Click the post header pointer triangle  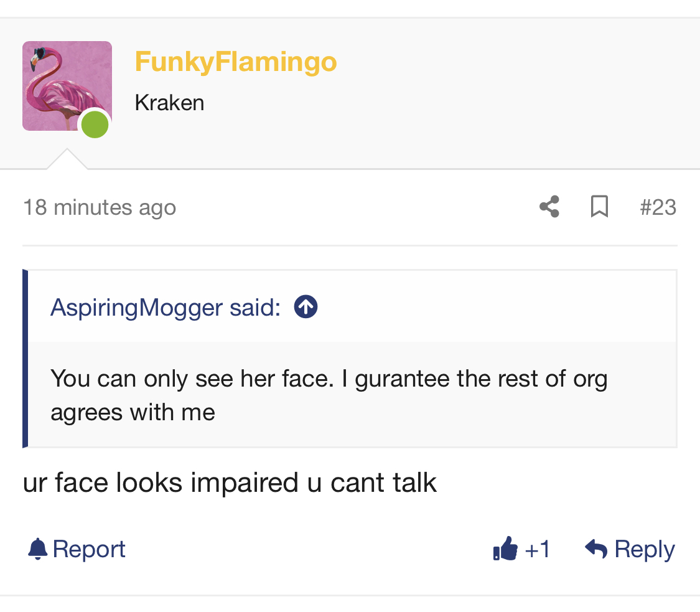click(67, 159)
